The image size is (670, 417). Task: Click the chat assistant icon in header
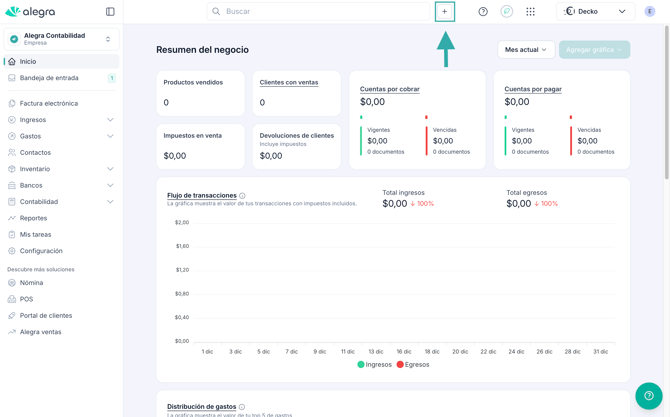tap(507, 12)
